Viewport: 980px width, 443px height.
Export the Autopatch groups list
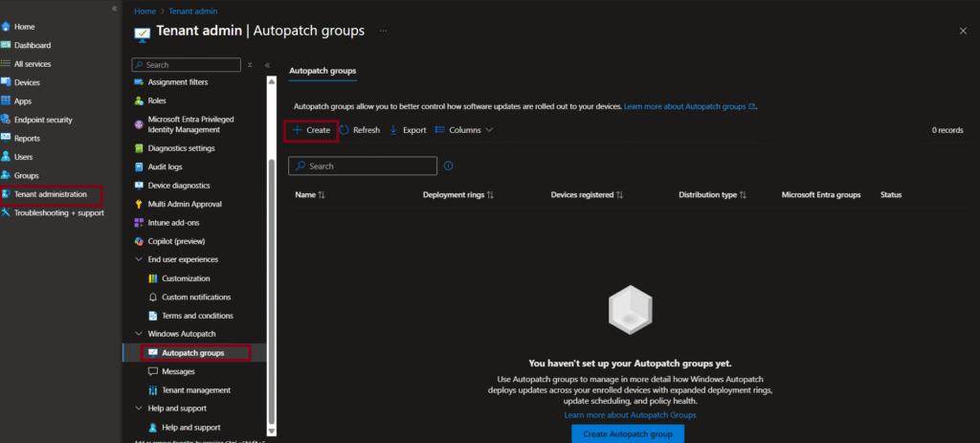(408, 130)
